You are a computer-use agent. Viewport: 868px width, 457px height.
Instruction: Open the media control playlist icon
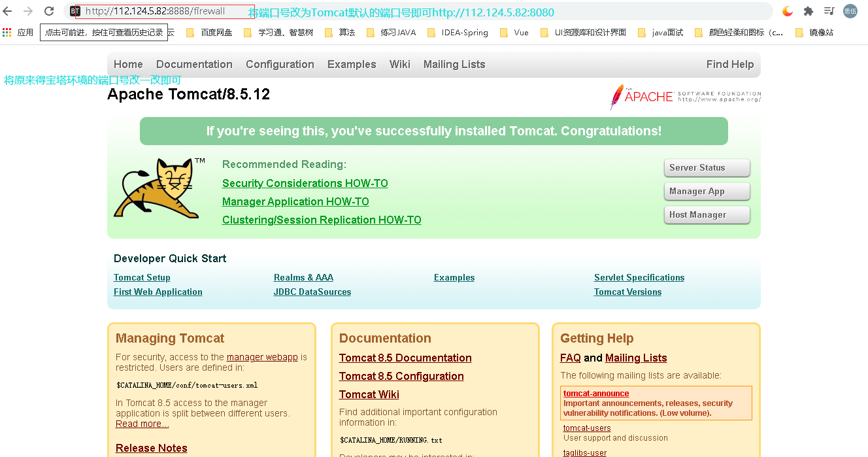(829, 11)
